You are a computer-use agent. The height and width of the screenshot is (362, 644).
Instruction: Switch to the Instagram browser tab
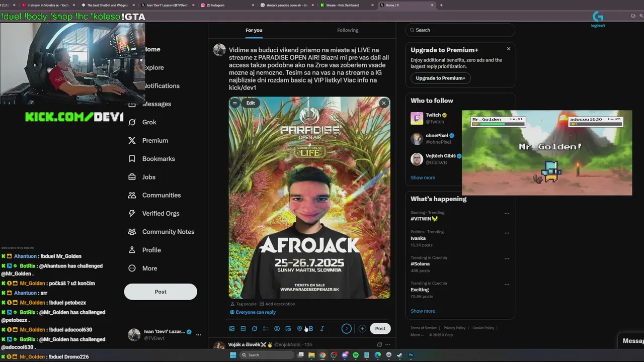227,5
